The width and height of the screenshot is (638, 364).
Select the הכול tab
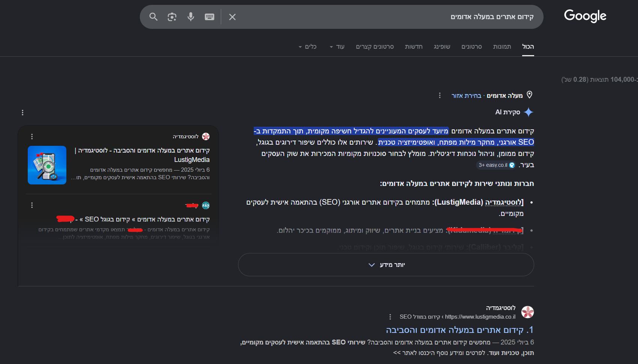pos(528,46)
